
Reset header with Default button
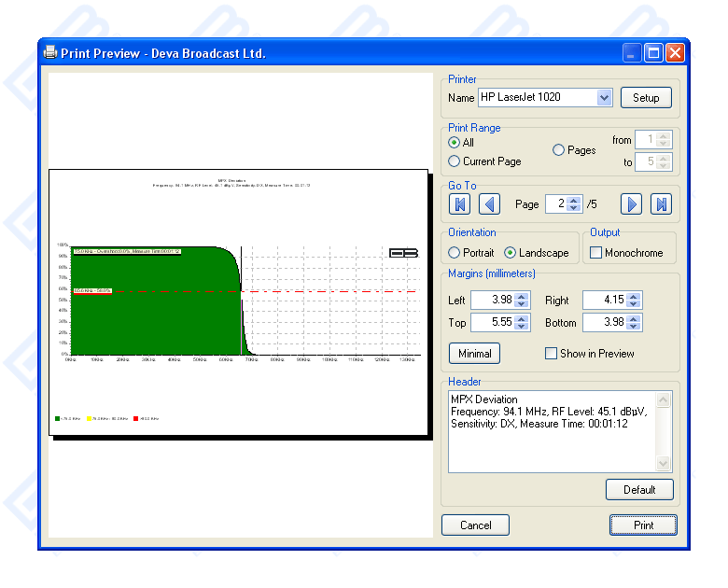(x=639, y=490)
